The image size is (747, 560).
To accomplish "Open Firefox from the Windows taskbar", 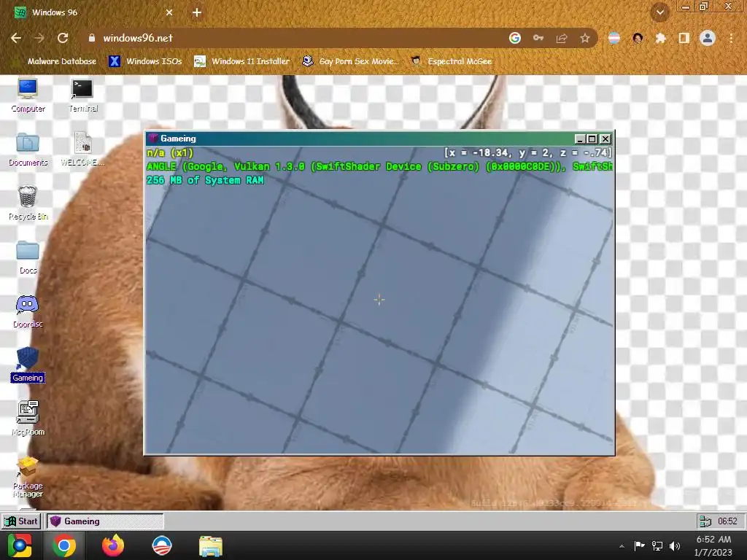I will pyautogui.click(x=113, y=545).
